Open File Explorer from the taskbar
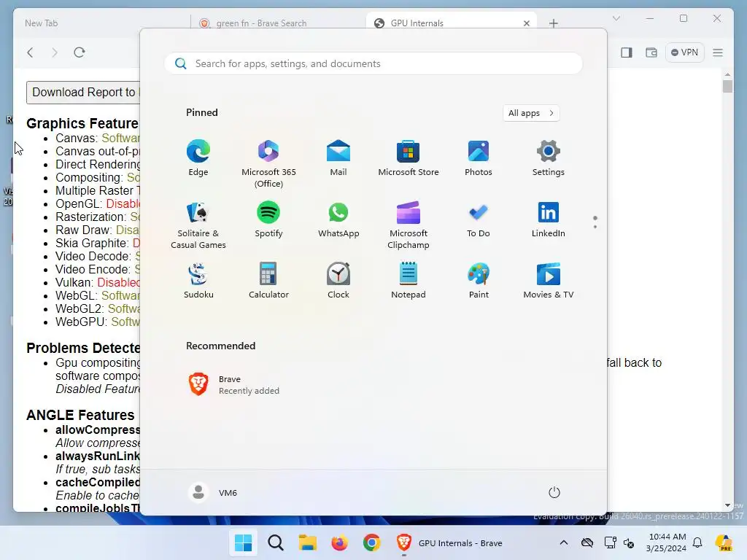This screenshot has height=560, width=747. click(307, 542)
